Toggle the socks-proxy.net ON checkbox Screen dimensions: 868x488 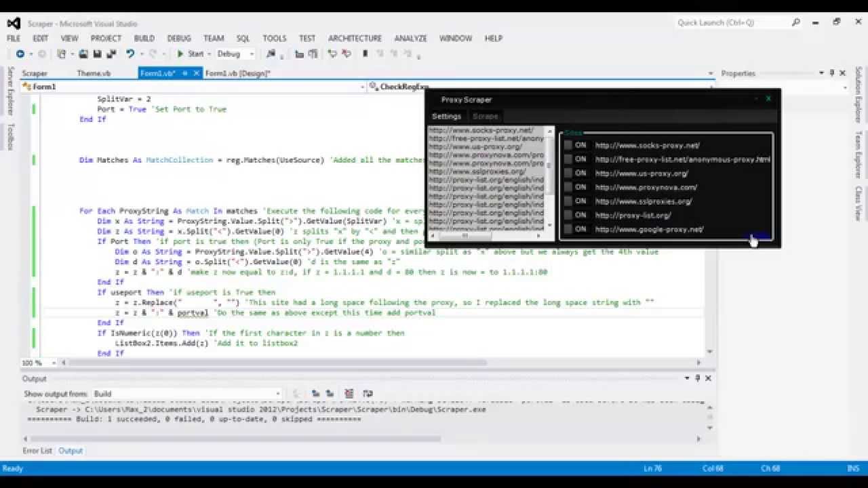click(568, 145)
